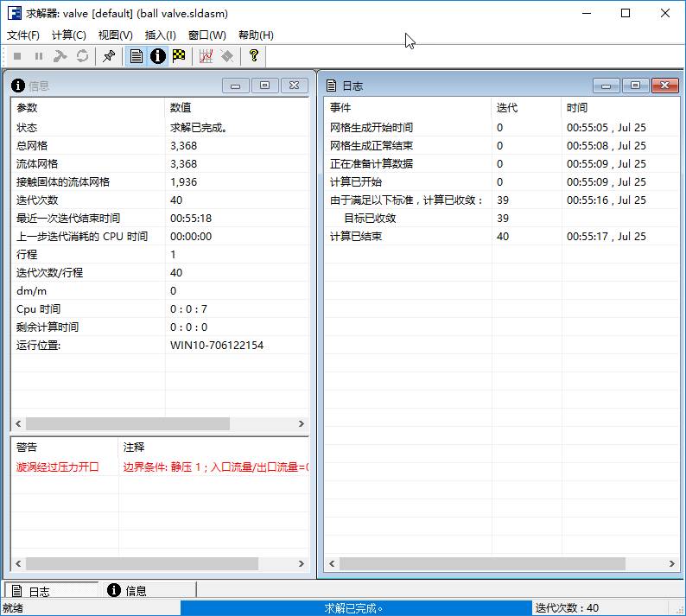This screenshot has width=686, height=616.
Task: Open the 插入(I) menu
Action: [161, 35]
